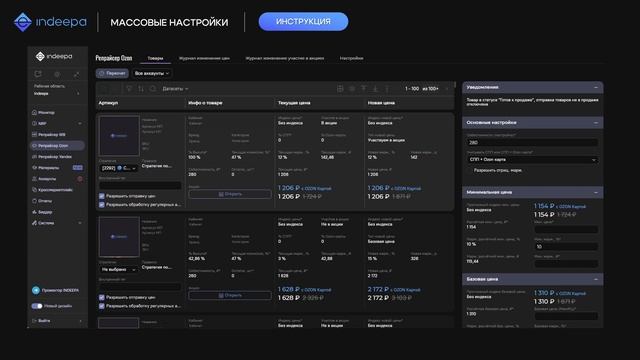The image size is (640, 360).
Task: Click 'Выйти' at the sidebar bottom
Action: pos(44,321)
